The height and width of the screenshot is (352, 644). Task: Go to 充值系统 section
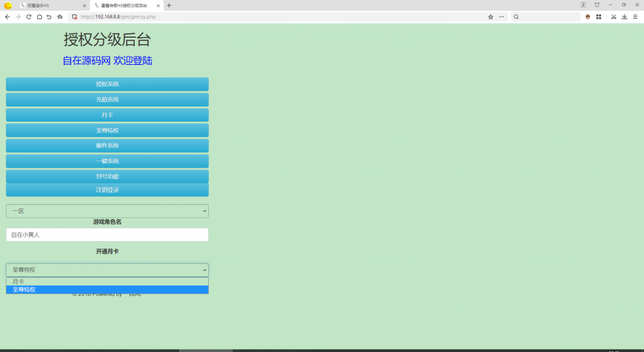point(107,99)
